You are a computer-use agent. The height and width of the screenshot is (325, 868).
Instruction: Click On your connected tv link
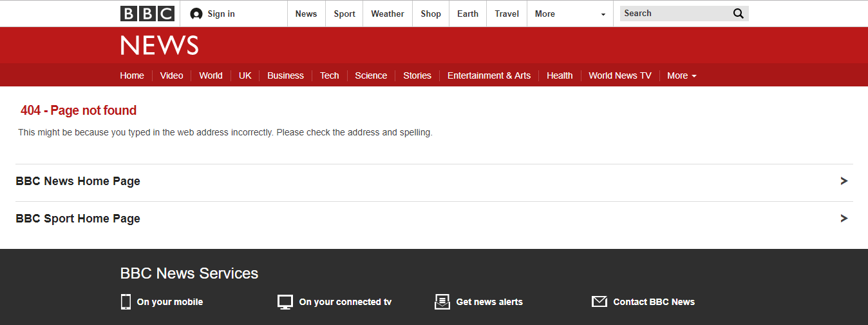pos(345,302)
